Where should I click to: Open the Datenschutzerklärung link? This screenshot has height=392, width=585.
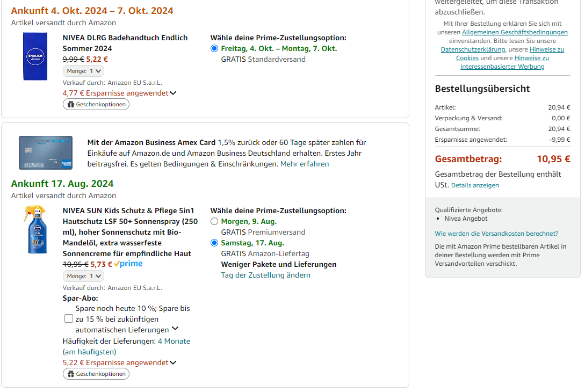pyautogui.click(x=473, y=49)
